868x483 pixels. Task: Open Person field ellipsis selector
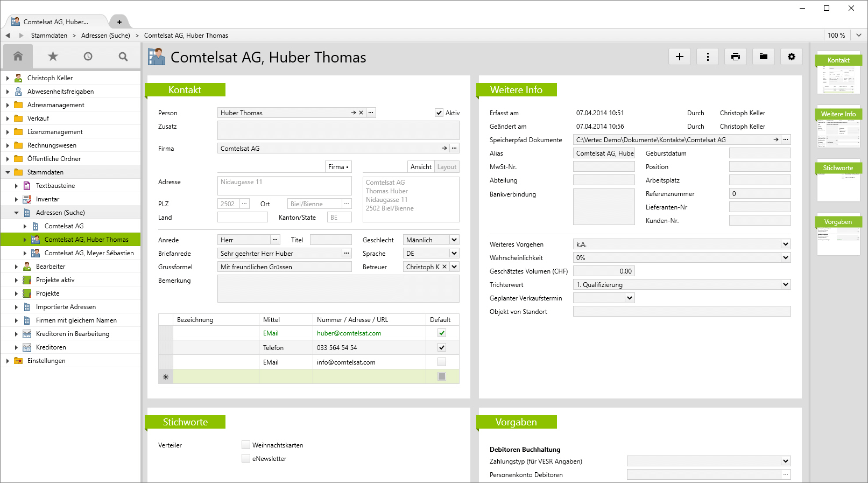point(371,113)
